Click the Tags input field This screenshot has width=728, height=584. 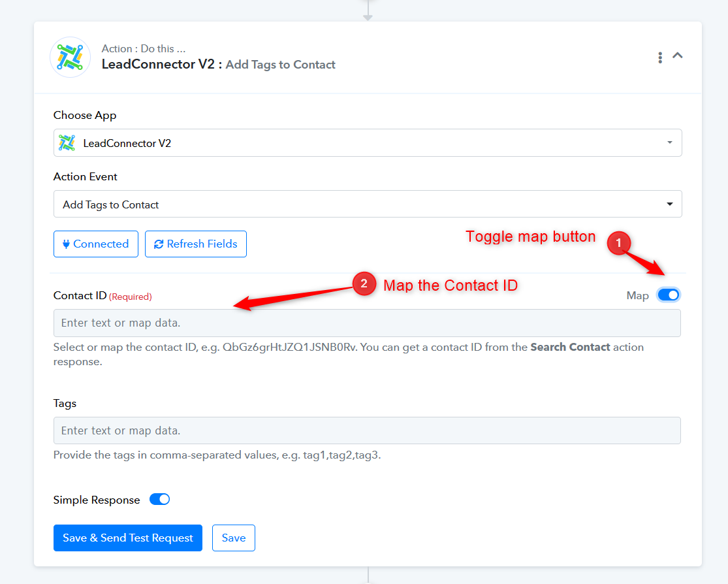click(x=367, y=430)
